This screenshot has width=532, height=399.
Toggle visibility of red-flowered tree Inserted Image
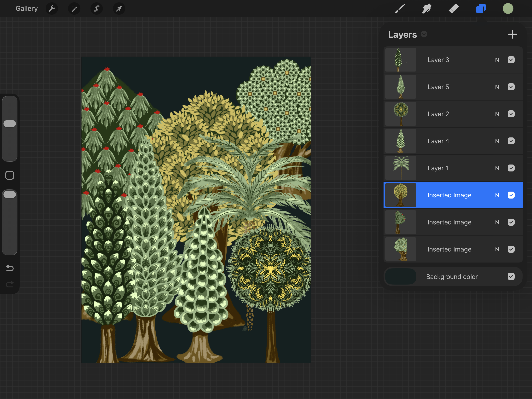(x=511, y=222)
